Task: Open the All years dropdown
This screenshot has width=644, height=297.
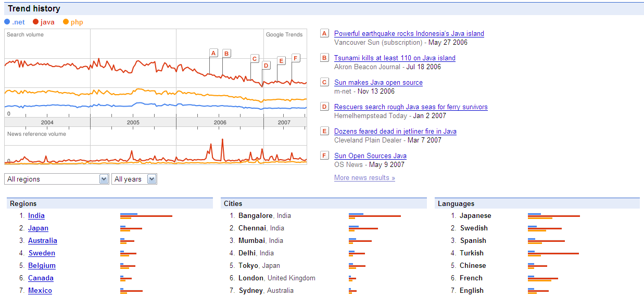Action: (134, 179)
